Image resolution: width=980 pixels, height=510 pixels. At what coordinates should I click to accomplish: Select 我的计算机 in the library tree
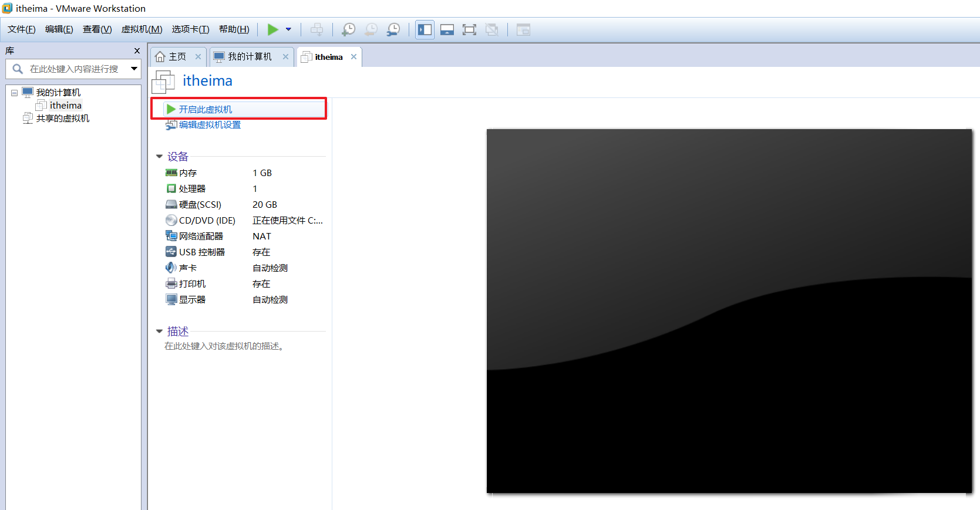(x=58, y=93)
